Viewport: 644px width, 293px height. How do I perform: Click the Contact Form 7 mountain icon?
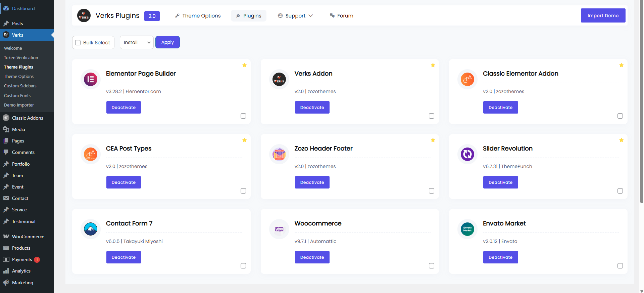[90, 229]
